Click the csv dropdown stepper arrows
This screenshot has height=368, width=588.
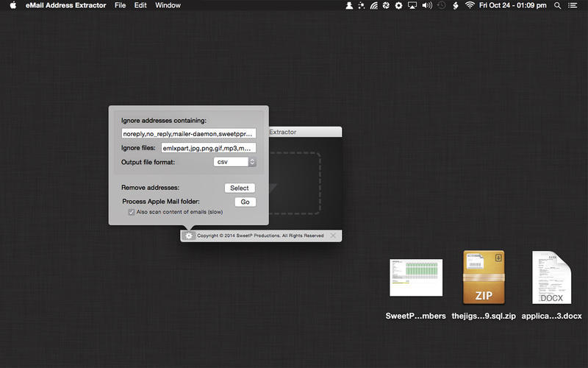[x=252, y=162]
